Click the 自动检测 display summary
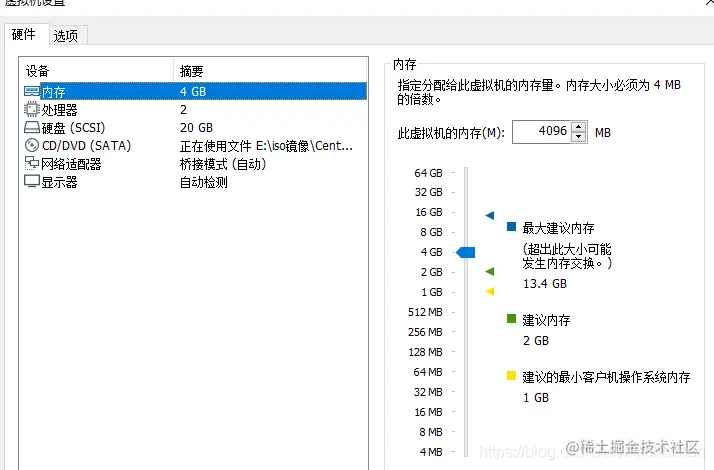 pyautogui.click(x=204, y=182)
